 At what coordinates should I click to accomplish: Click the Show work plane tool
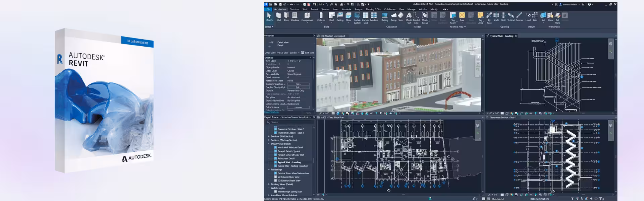tap(550, 17)
